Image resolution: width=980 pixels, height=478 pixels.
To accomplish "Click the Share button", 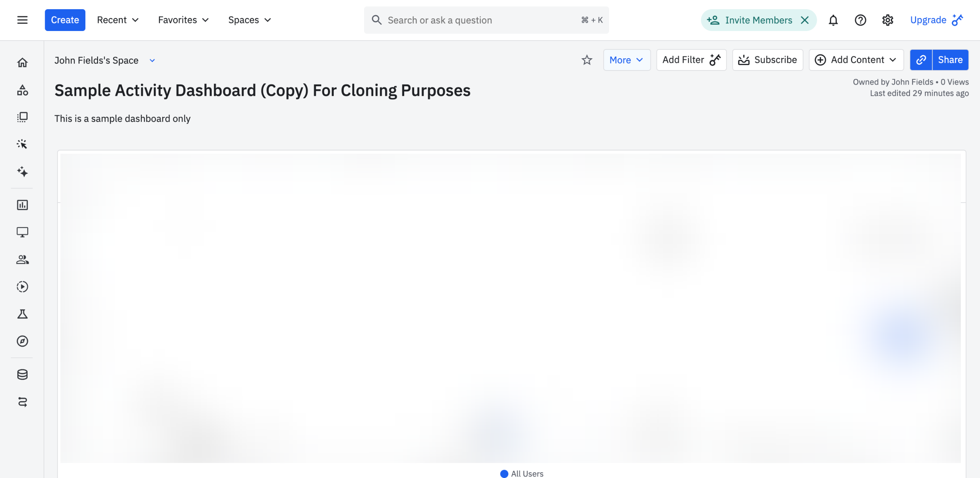I will coord(950,60).
